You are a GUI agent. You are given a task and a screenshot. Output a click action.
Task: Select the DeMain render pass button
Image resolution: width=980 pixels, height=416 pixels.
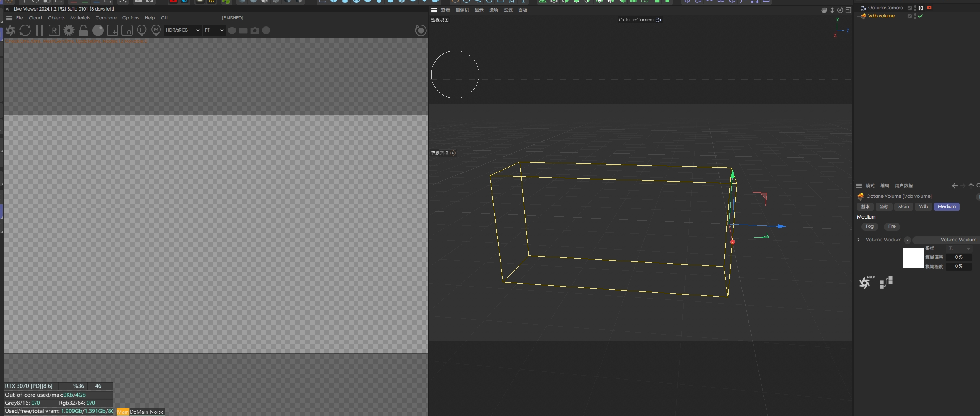pos(139,412)
